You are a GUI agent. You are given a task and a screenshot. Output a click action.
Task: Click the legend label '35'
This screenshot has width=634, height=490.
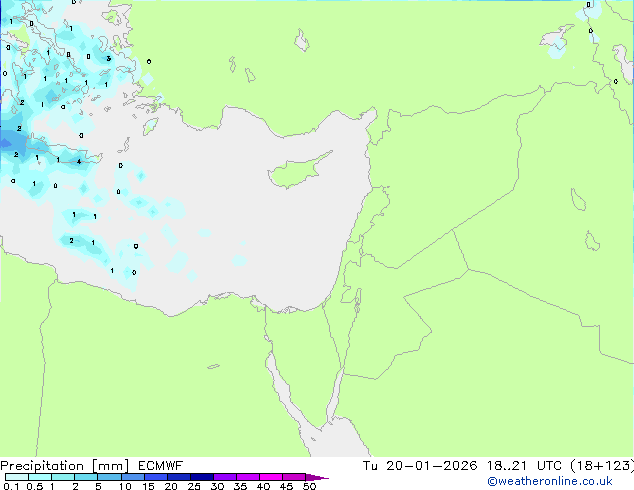[x=240, y=486]
